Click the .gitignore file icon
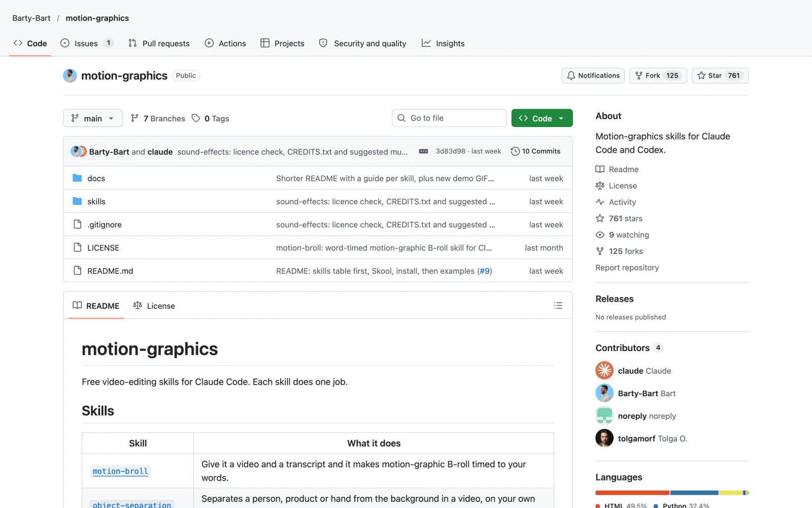The image size is (812, 508). click(77, 225)
